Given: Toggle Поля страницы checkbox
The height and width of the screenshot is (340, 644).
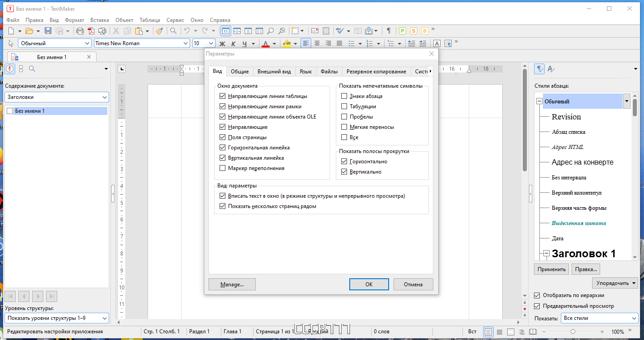Looking at the screenshot, I should coord(223,137).
